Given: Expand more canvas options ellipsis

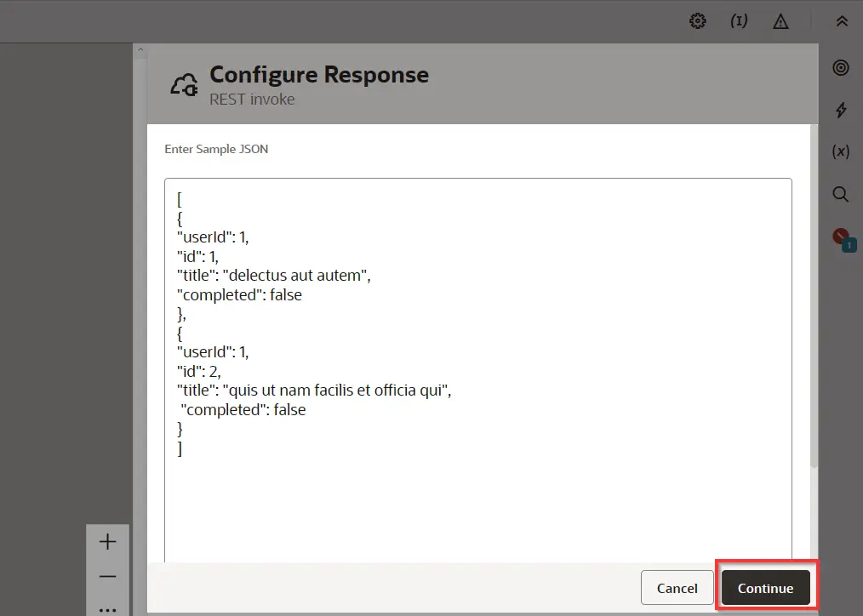Looking at the screenshot, I should [x=107, y=607].
